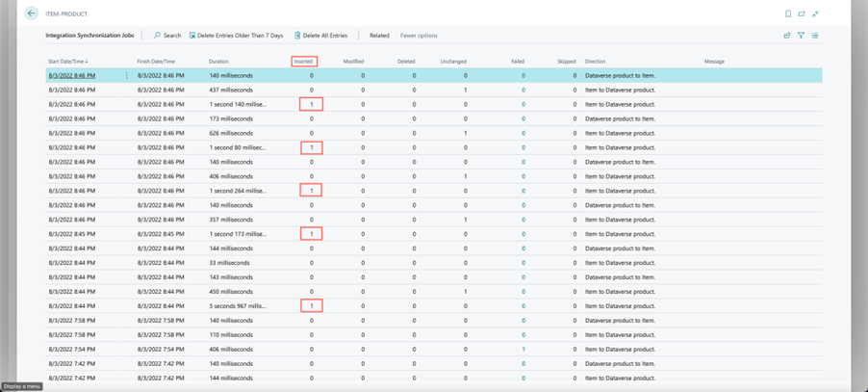This screenshot has height=392, width=868.
Task: Open the Failed 0 link in the 5 seconds 967 row
Action: [523, 305]
